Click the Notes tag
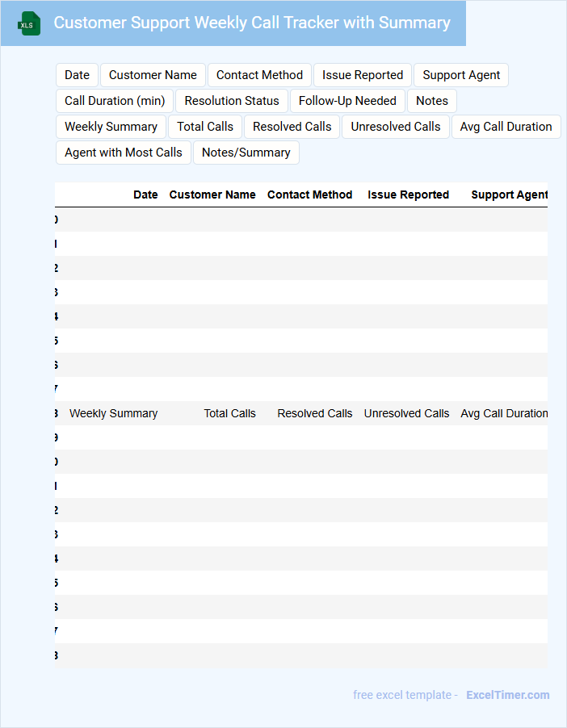 click(x=432, y=101)
